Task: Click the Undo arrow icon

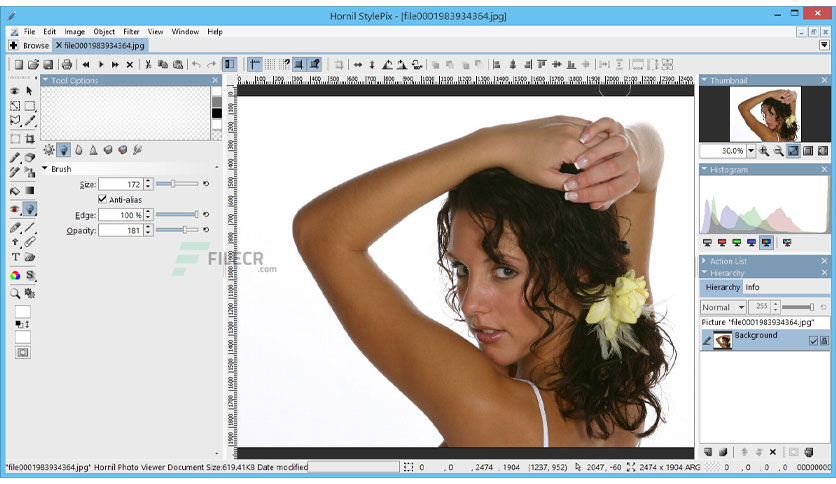Action: pos(196,64)
